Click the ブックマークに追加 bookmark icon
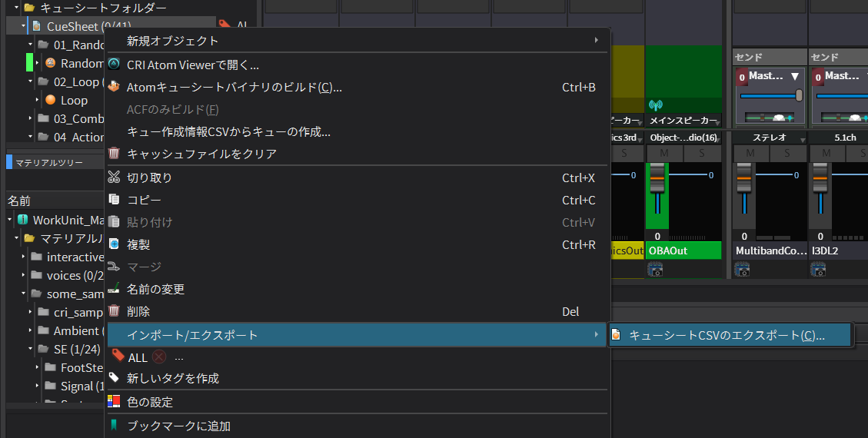Viewport: 868px width, 438px height. coord(114,425)
